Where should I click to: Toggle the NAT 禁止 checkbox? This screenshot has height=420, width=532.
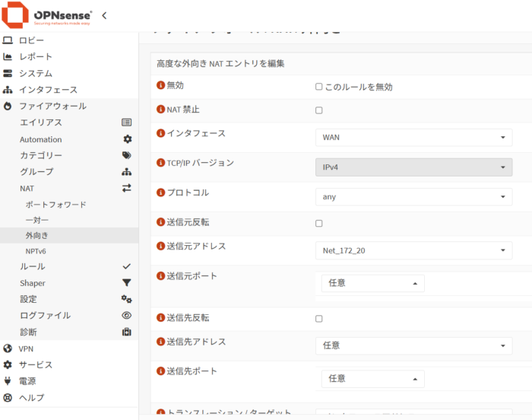(x=319, y=110)
